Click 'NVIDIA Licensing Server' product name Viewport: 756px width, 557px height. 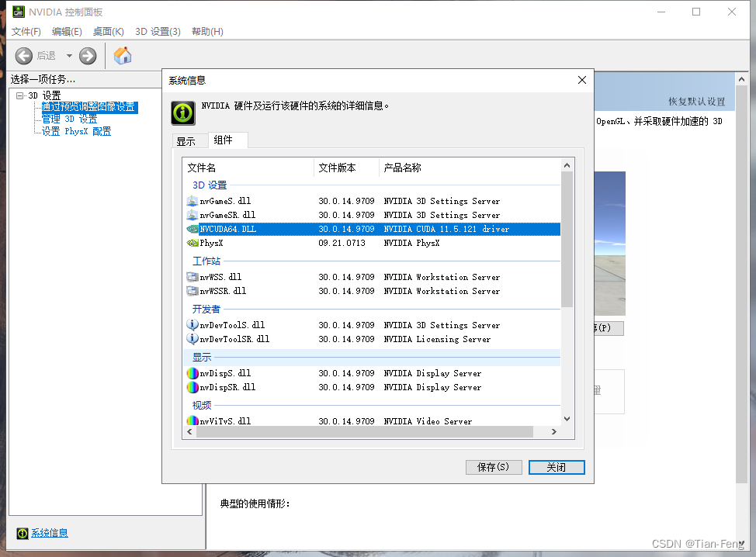point(437,339)
